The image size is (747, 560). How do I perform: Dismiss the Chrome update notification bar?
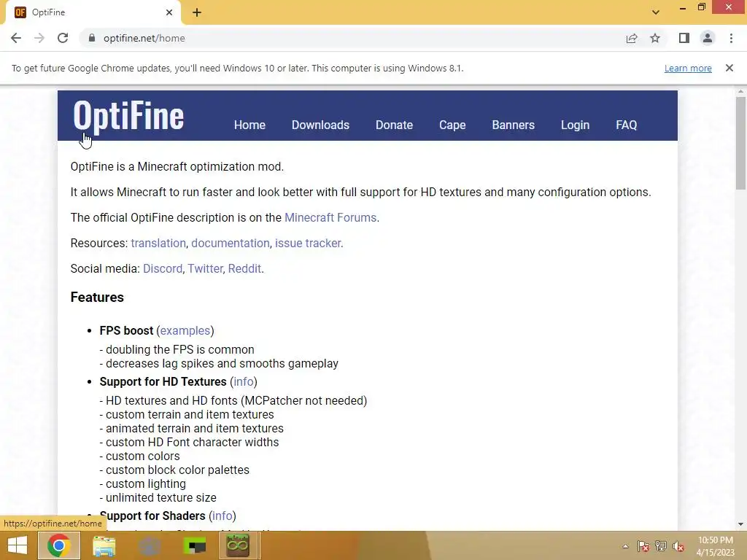pyautogui.click(x=729, y=68)
